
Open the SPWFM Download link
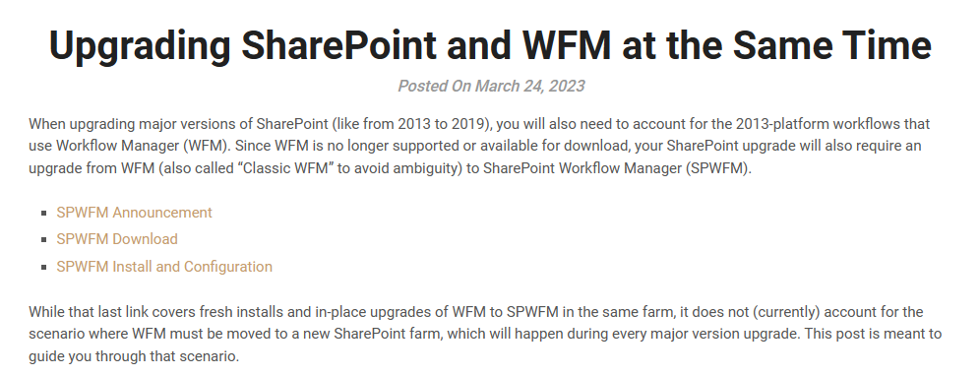click(x=117, y=239)
